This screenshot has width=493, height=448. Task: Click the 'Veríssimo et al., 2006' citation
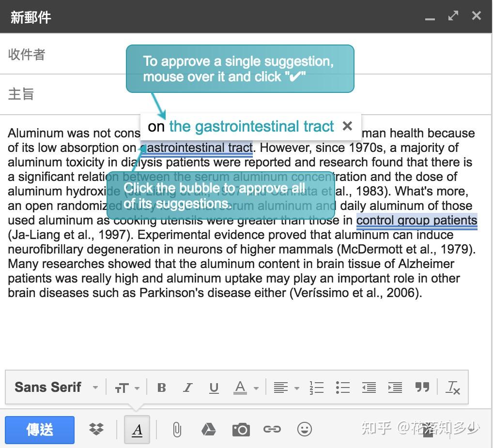coord(355,293)
